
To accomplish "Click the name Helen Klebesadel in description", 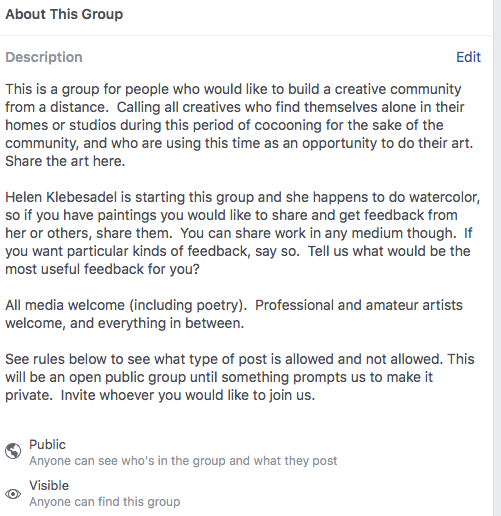I will (x=61, y=197).
